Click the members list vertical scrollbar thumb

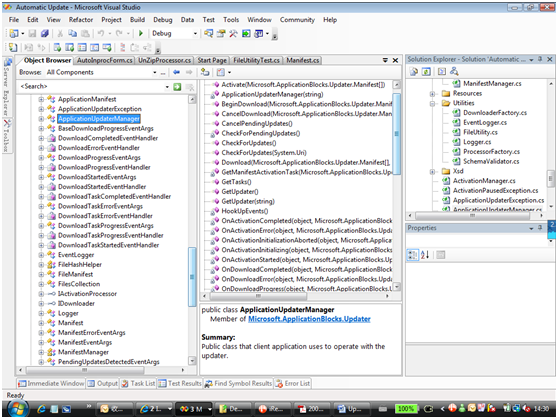[396, 134]
